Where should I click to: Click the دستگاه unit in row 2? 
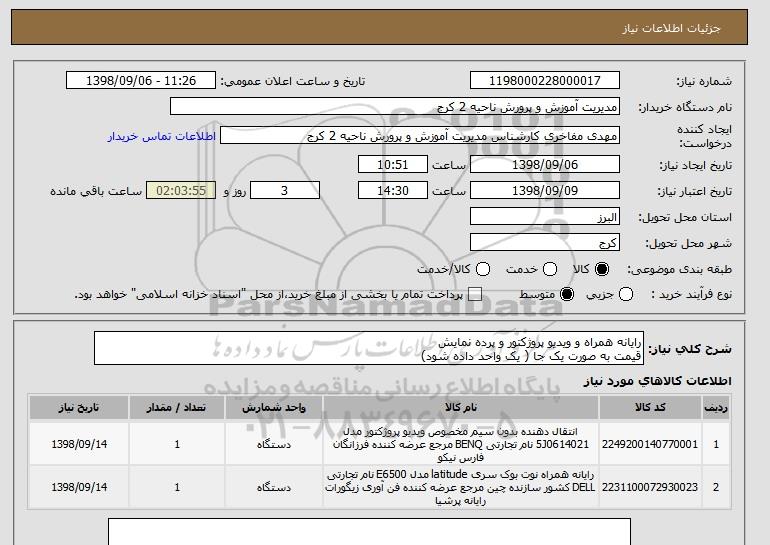pyautogui.click(x=274, y=487)
